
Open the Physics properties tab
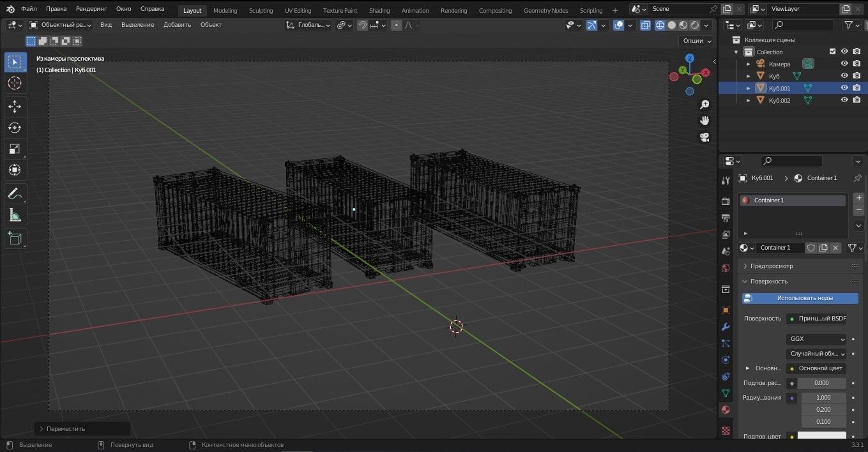coord(726,360)
